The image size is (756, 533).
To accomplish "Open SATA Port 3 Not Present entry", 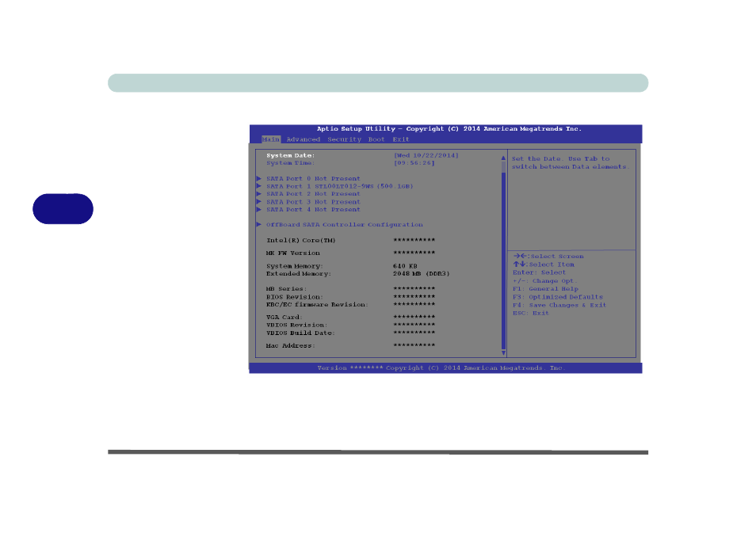I will coord(313,202).
